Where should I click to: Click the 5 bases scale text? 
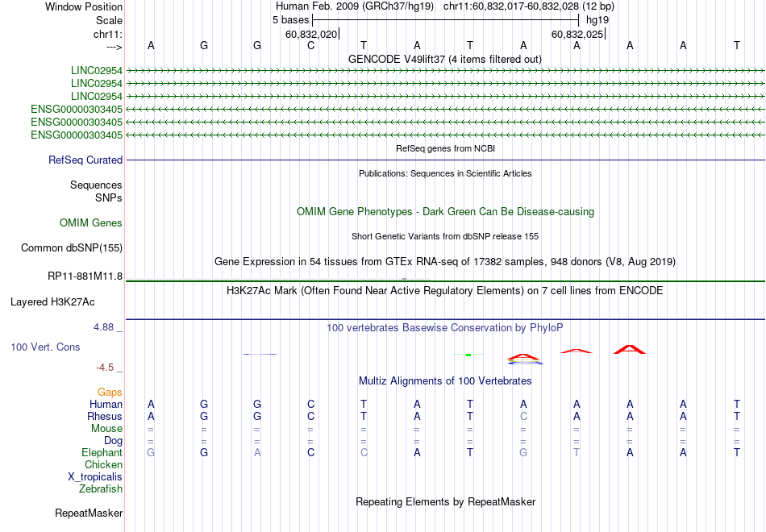[x=290, y=20]
